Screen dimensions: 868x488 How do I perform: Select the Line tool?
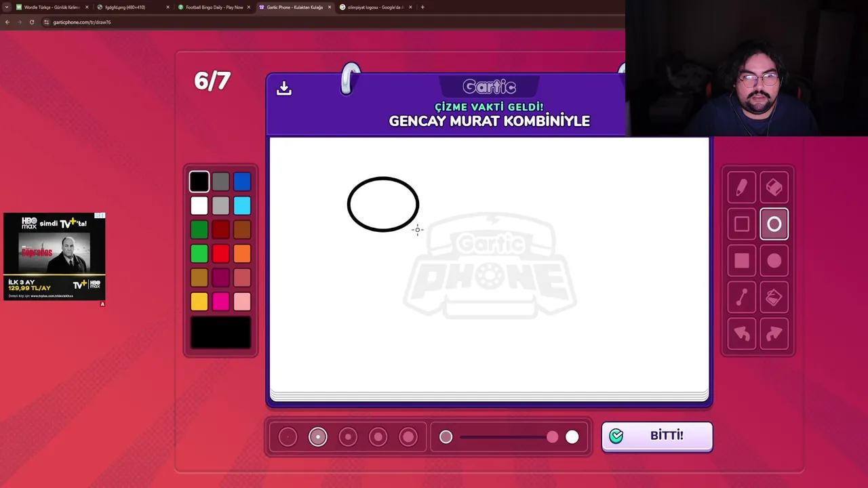click(x=742, y=298)
